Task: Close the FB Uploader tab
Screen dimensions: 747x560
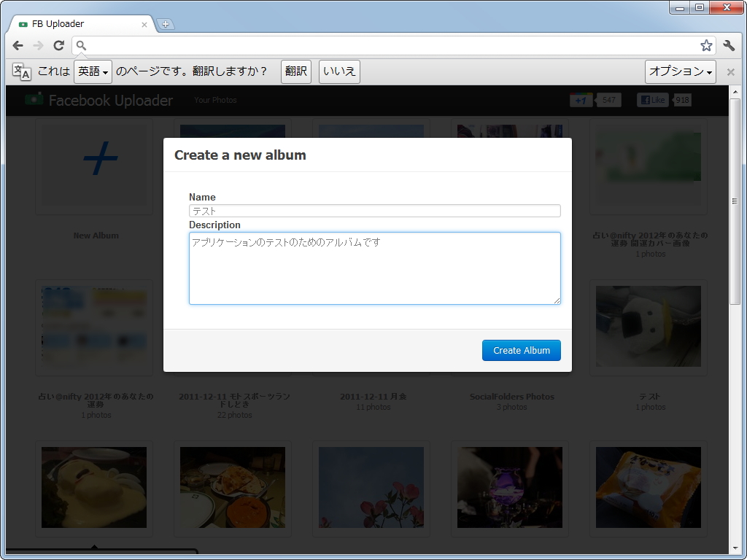Action: (x=144, y=24)
